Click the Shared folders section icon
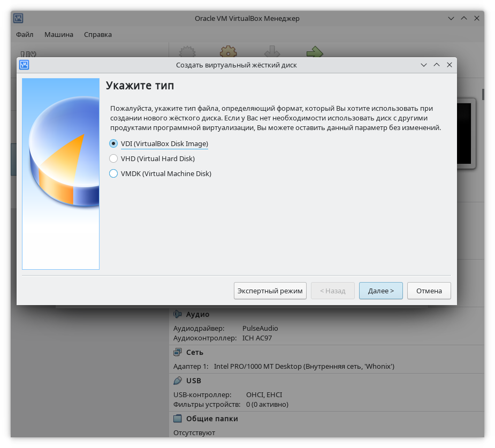This screenshot has width=495, height=448. click(x=178, y=419)
